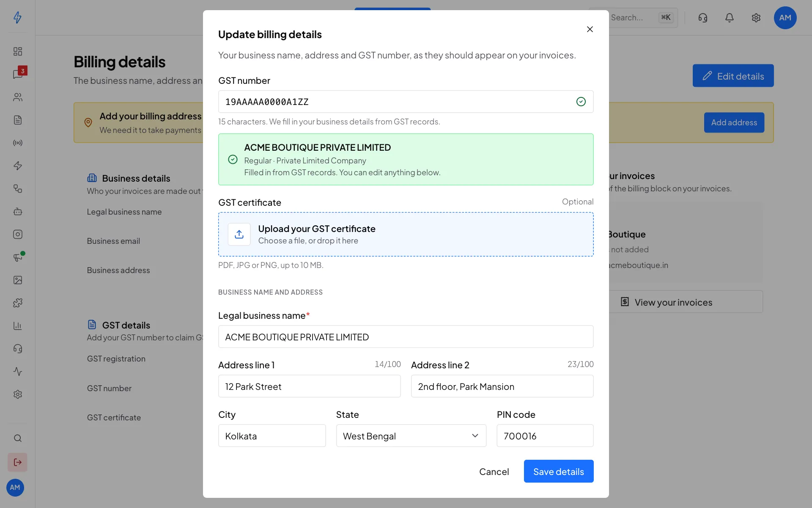This screenshot has width=812, height=508.
Task: Open the dashboard grid icon in sidebar
Action: click(18, 51)
